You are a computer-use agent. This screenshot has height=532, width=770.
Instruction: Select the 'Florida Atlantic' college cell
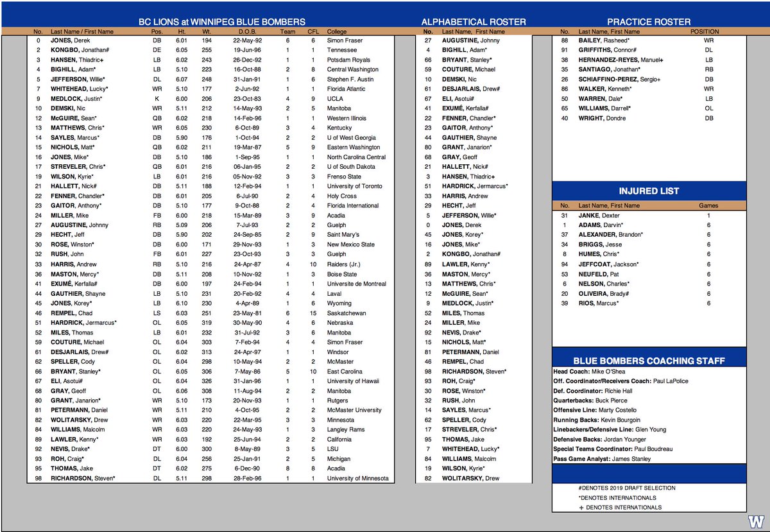347,89
